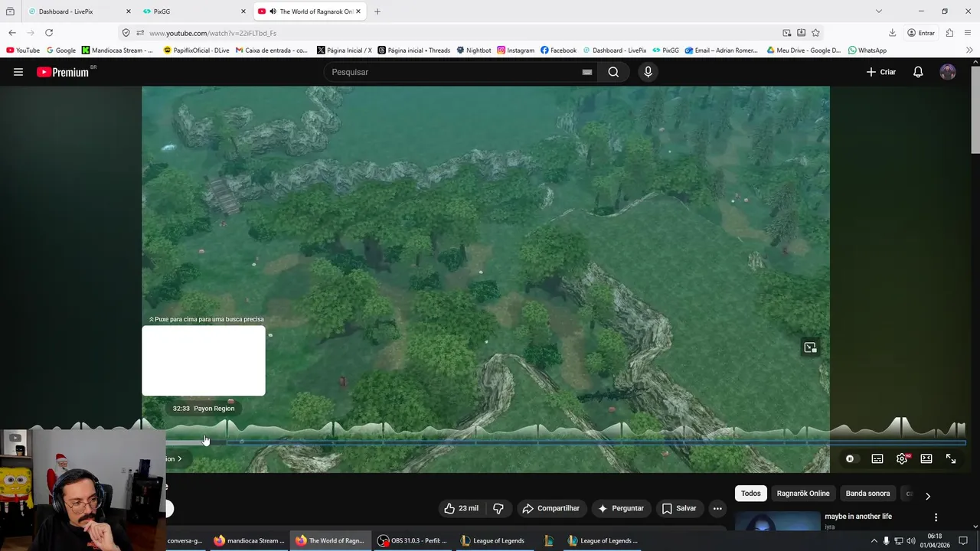Open Windows notification center
980x551 pixels.
962,541
